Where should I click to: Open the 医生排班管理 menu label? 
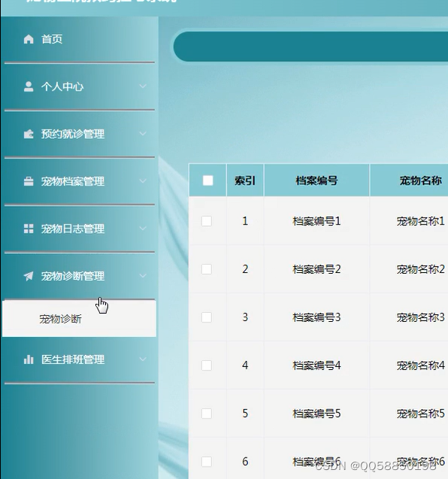click(73, 359)
